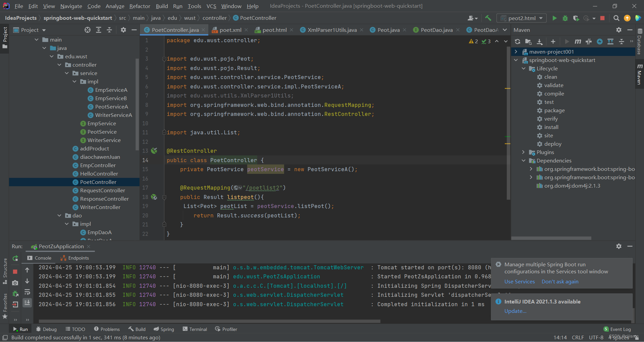Stop the running application with red square

[602, 18]
